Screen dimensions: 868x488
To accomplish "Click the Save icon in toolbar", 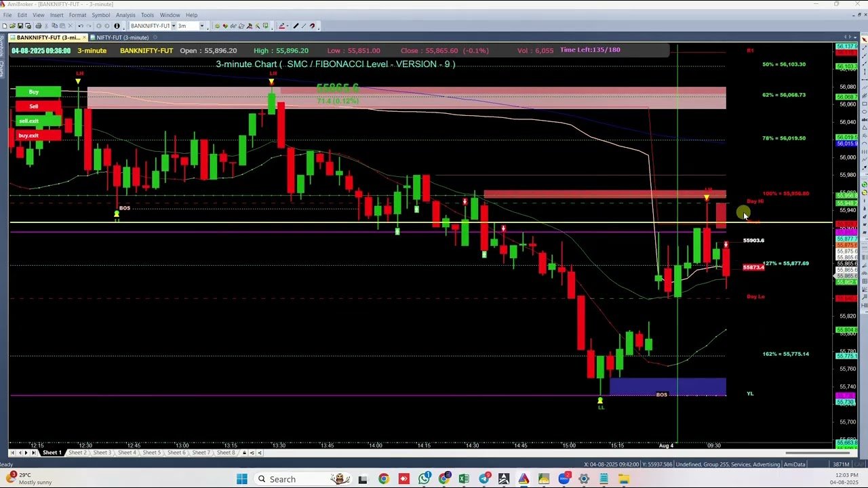I will 20,26.
